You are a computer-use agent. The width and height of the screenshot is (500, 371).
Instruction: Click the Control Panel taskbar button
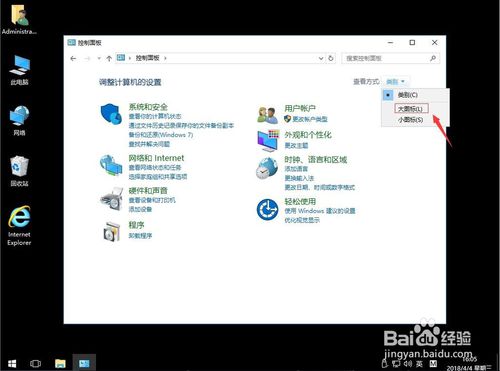click(84, 363)
